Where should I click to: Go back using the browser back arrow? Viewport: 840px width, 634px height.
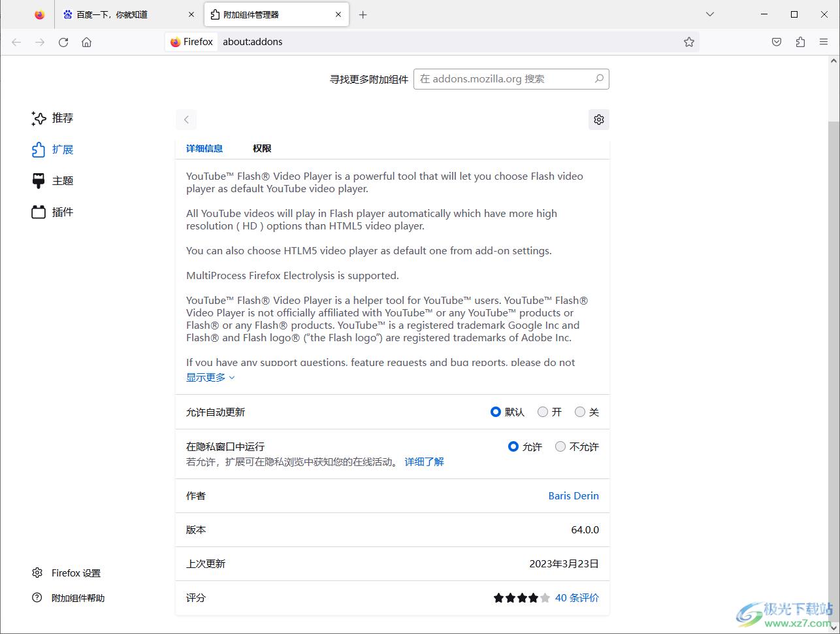click(16, 42)
